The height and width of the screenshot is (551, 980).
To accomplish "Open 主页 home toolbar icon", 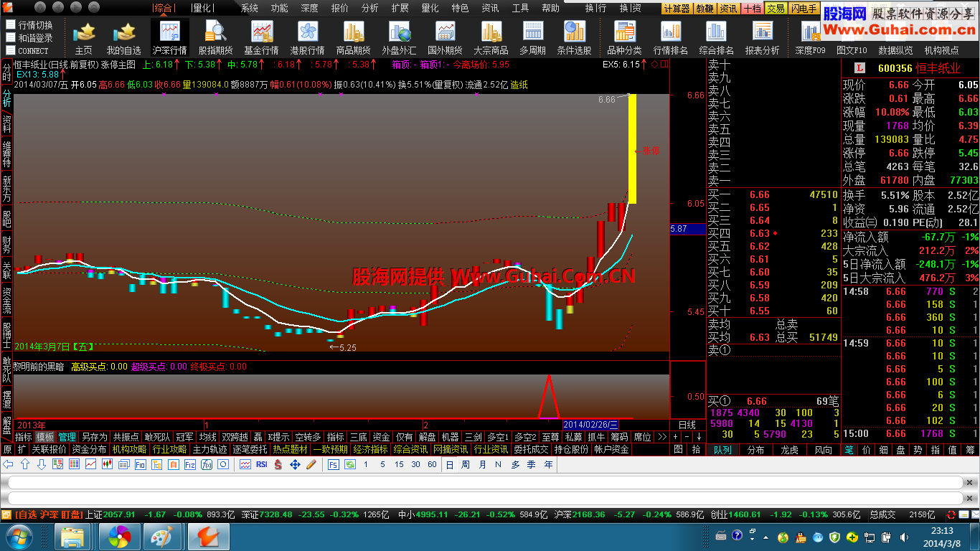I will tap(83, 38).
